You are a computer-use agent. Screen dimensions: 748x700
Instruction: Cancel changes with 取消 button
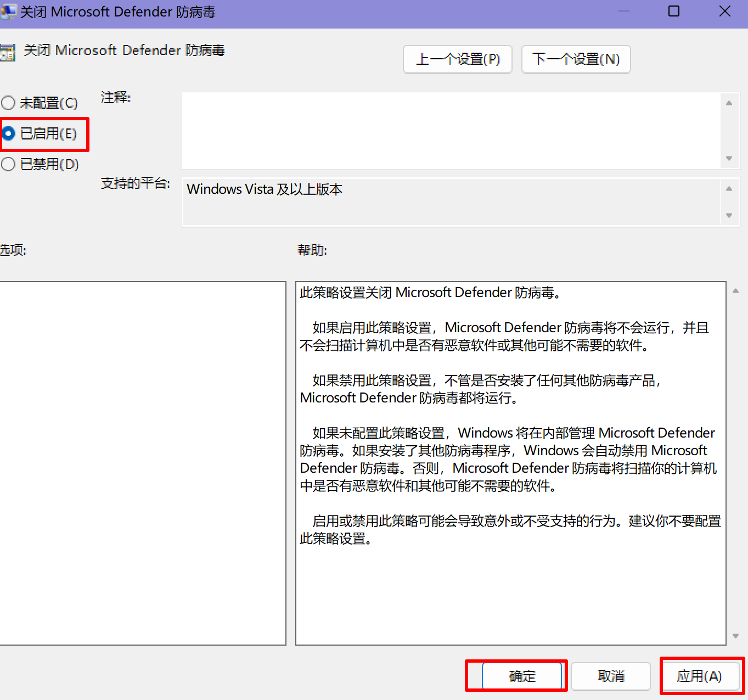611,676
